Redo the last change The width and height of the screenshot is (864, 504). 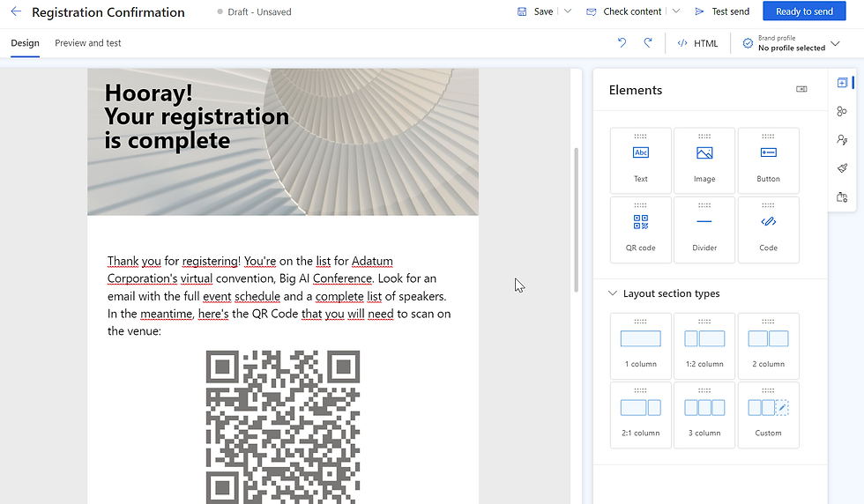pos(648,43)
